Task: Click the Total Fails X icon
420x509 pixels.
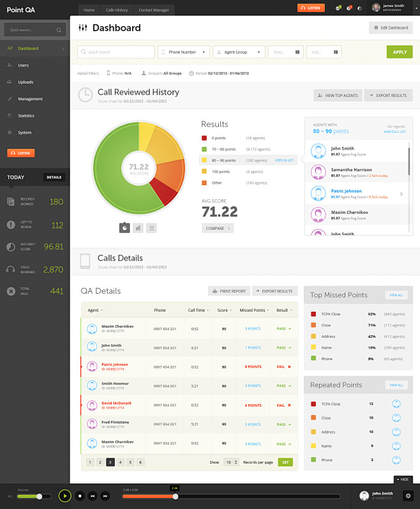Action: point(11,291)
